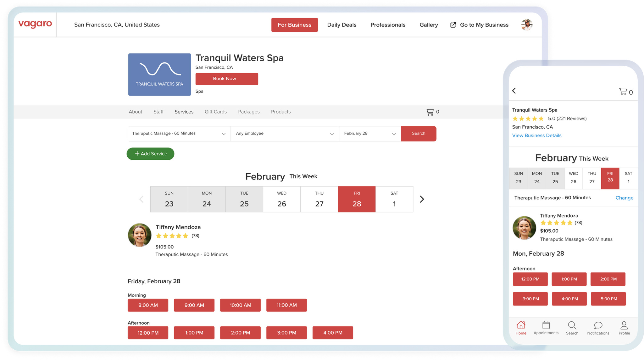Screen dimensions: 644x360
Task: Open the user profile avatar menu
Action: click(x=527, y=25)
